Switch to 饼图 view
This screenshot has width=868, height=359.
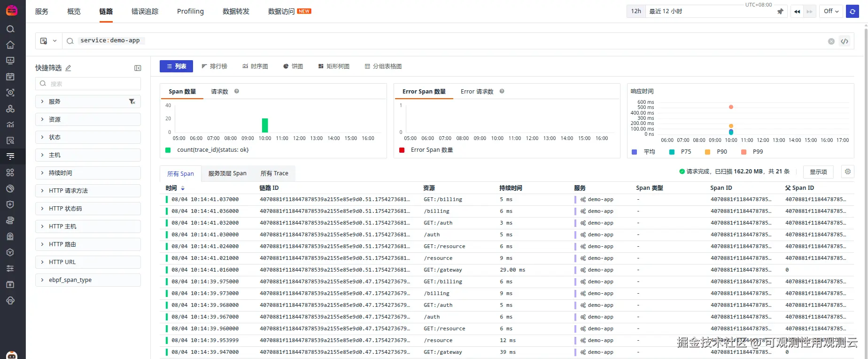[293, 66]
